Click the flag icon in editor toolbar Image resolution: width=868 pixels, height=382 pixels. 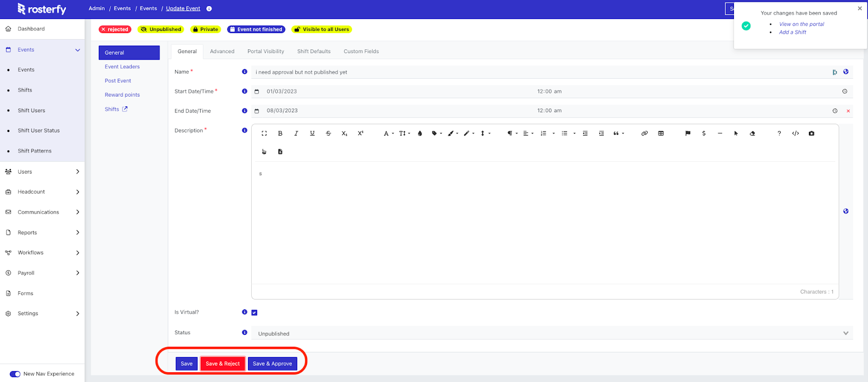point(688,133)
